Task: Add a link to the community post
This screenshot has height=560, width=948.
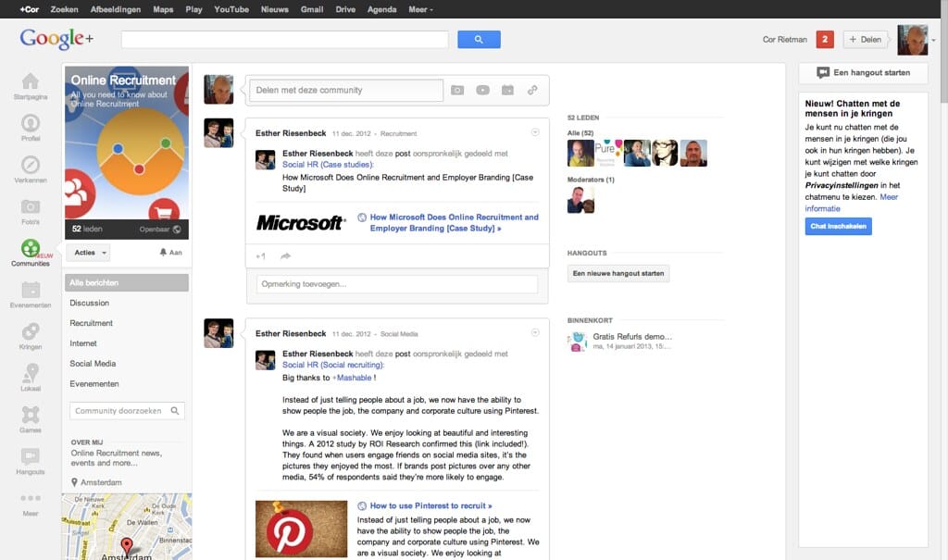Action: (532, 90)
